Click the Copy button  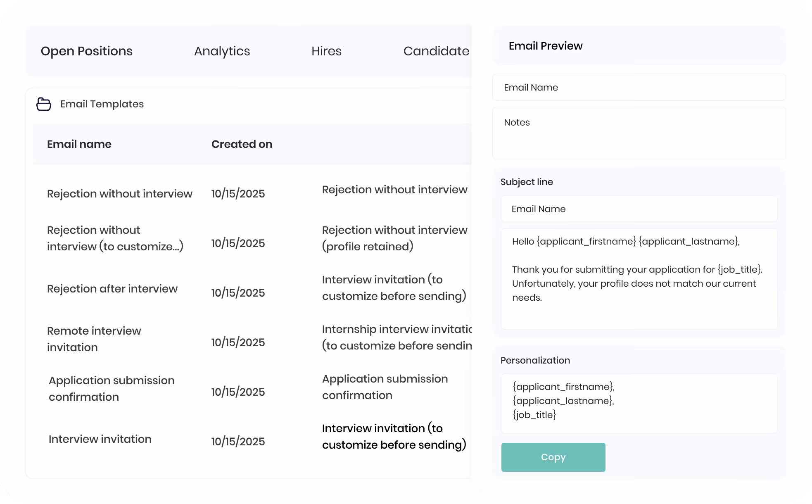coord(553,457)
